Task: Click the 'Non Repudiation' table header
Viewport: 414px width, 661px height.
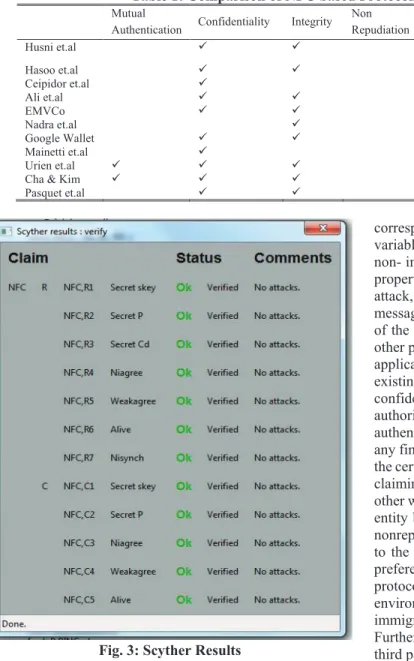Action: [x=380, y=21]
